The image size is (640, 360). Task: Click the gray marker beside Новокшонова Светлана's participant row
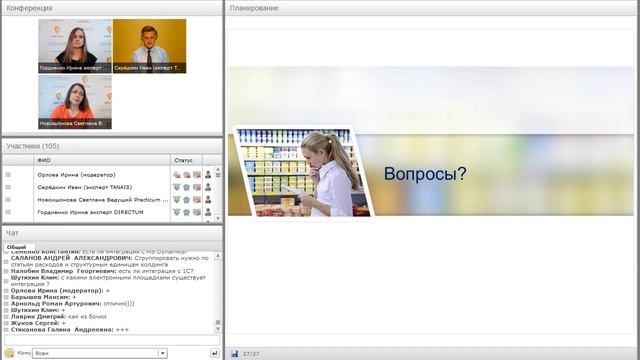pos(8,200)
